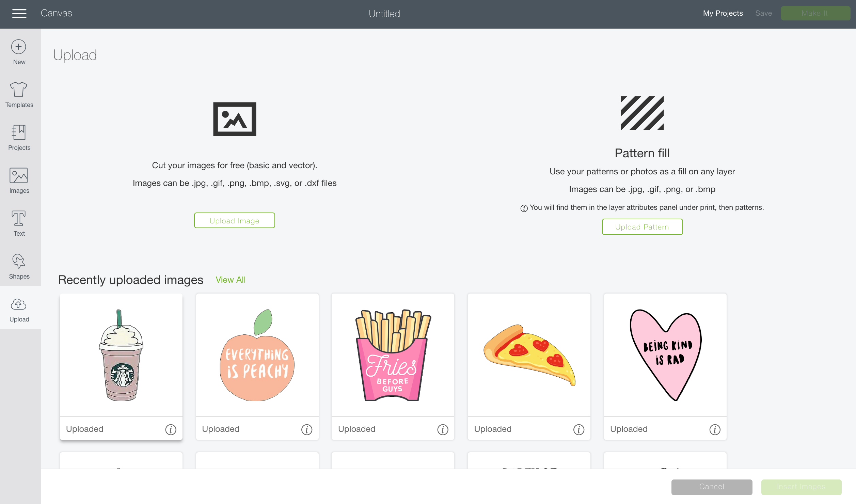Image resolution: width=856 pixels, height=504 pixels.
Task: Show info for the Being Kind heart image
Action: click(715, 429)
